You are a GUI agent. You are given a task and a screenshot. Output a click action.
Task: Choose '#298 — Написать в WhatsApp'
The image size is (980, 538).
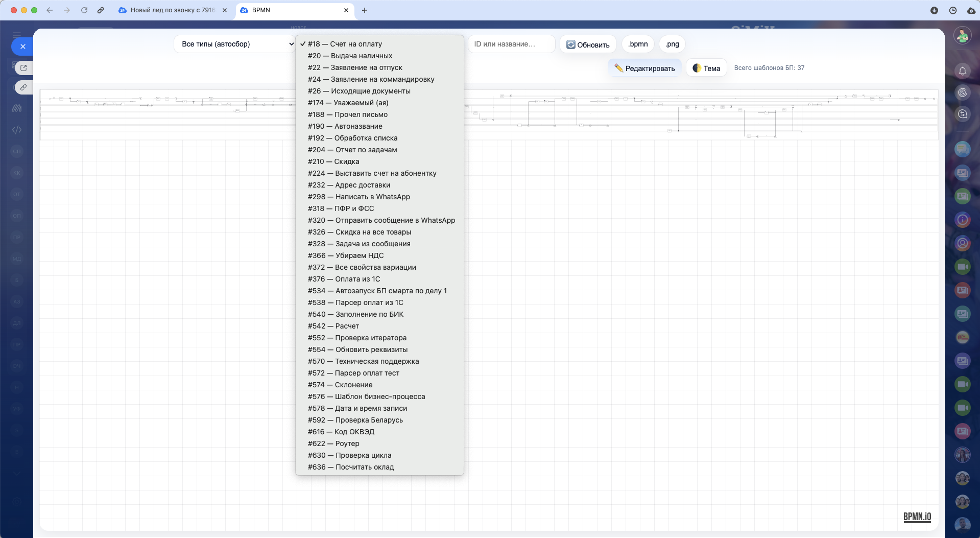pos(379,197)
